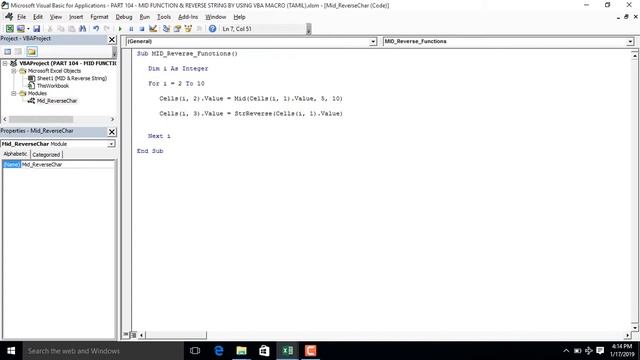Open the Help menu
Screen dimensions: 640x360
[x=239, y=17]
